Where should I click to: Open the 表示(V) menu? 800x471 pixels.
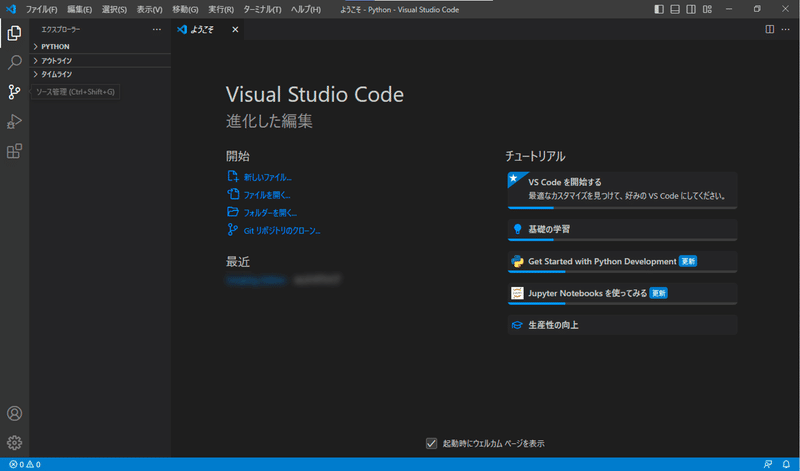pos(149,9)
